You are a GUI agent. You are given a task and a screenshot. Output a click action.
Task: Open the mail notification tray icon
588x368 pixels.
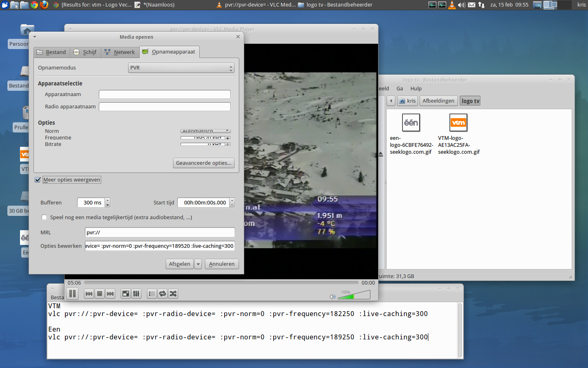(472, 5)
